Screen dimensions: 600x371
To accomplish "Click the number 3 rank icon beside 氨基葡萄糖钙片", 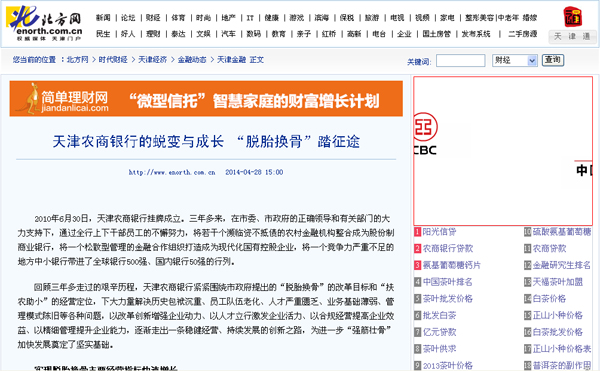I will tap(417, 265).
